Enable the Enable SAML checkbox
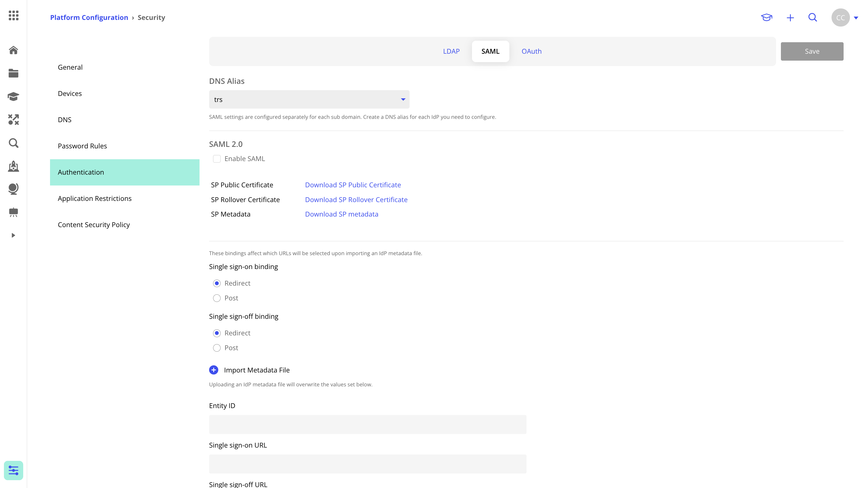868x488 pixels. point(217,159)
